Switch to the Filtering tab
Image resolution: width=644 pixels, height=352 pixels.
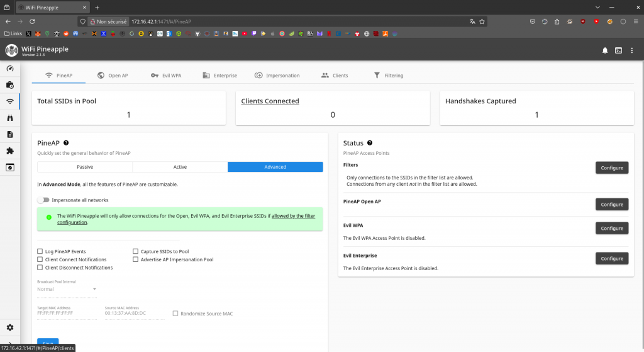click(x=389, y=76)
